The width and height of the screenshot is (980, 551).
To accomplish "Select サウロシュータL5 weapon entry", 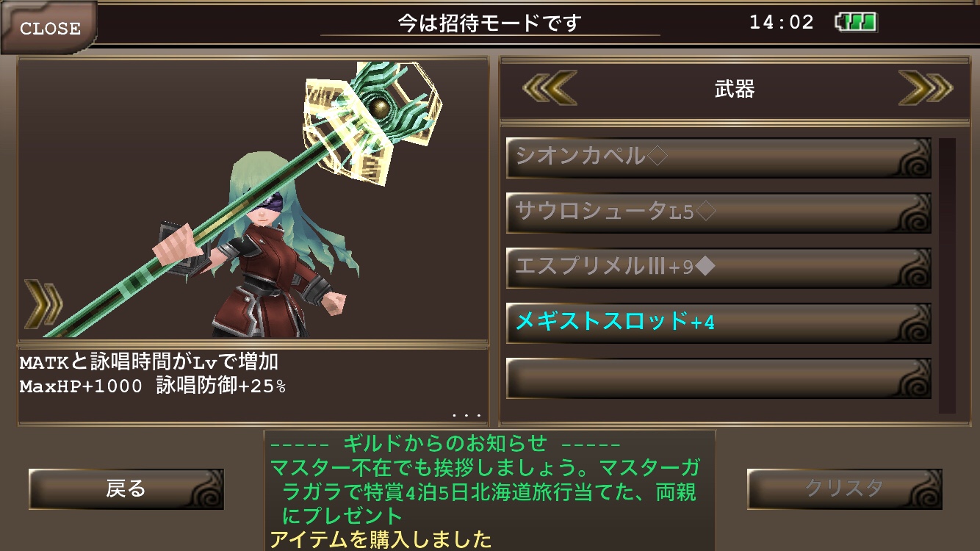I will coord(718,213).
